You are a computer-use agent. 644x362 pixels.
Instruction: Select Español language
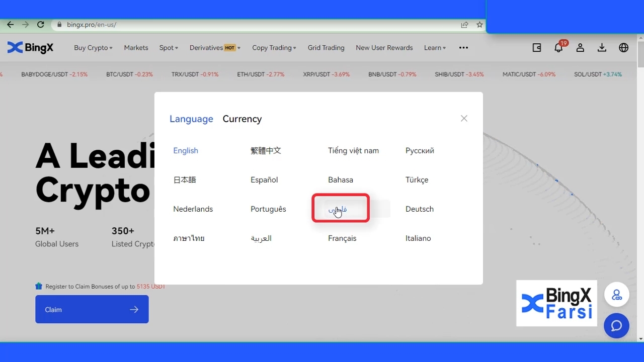pyautogui.click(x=264, y=180)
